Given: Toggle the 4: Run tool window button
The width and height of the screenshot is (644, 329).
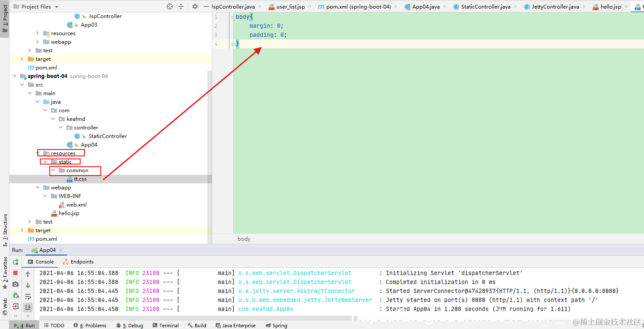Looking at the screenshot, I should click(24, 326).
